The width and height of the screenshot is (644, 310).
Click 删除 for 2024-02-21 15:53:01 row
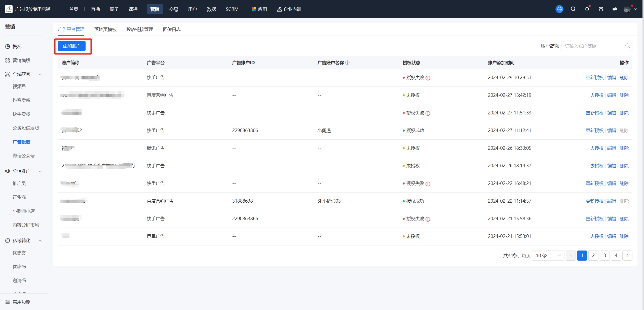624,236
